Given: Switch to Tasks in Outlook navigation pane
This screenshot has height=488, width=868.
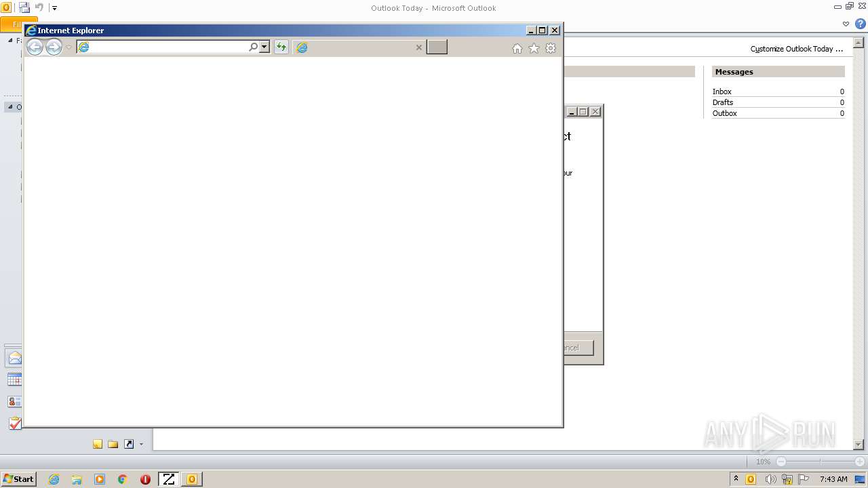Looking at the screenshot, I should pyautogui.click(x=14, y=423).
